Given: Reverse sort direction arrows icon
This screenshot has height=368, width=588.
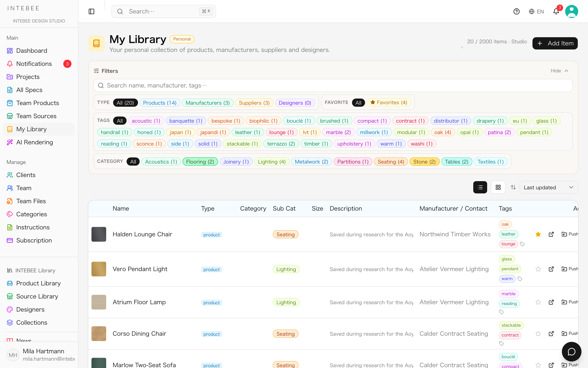Looking at the screenshot, I should 513,187.
